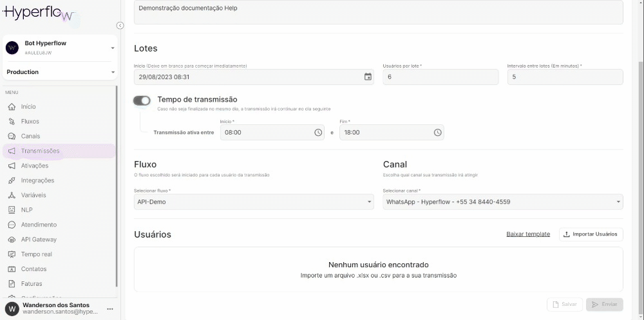Collapse the sidebar with the chevron icon
Screen dimensions: 644x320
pos(120,26)
